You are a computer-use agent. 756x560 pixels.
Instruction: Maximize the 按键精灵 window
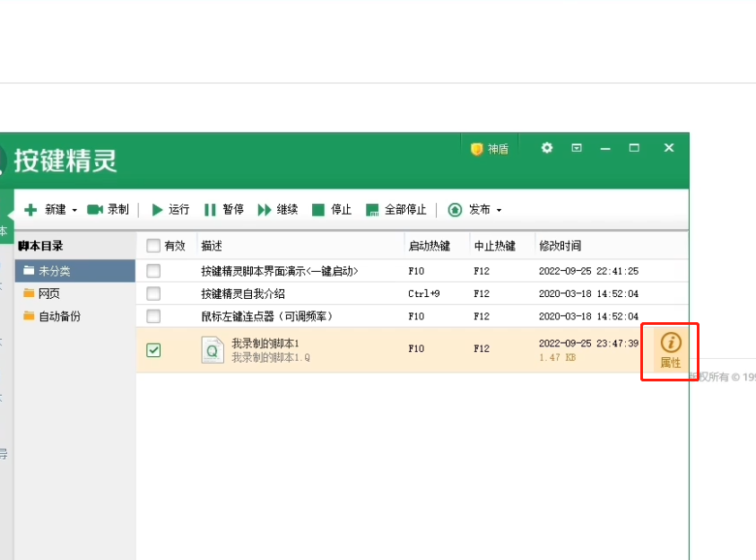(635, 147)
